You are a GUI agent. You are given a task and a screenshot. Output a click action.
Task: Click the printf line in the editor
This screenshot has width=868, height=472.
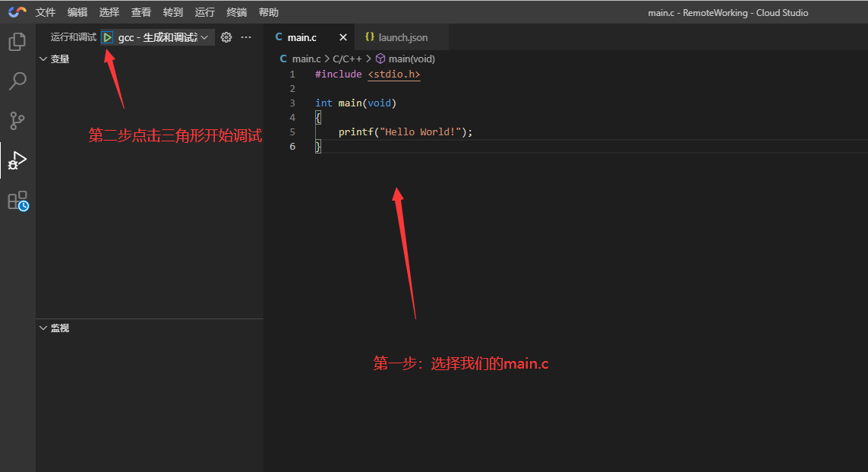coord(406,131)
